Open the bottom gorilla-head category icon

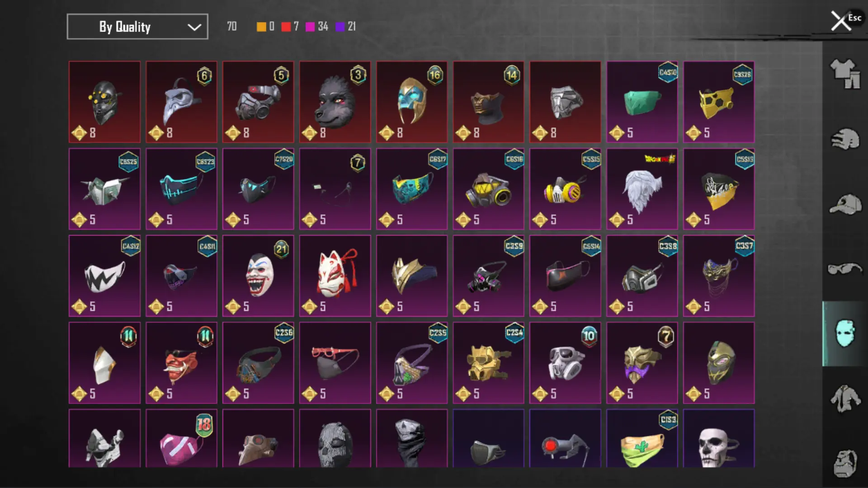pos(845,463)
